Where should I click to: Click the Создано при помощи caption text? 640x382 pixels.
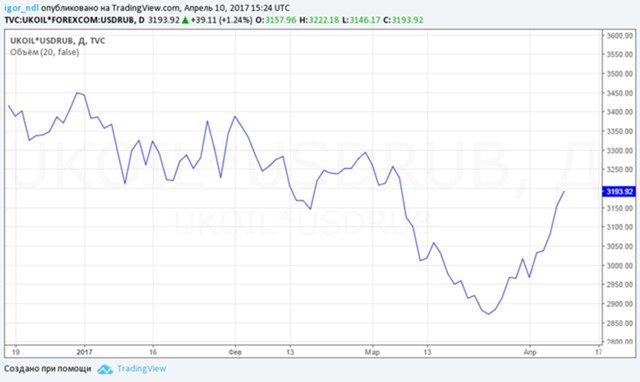click(x=47, y=369)
